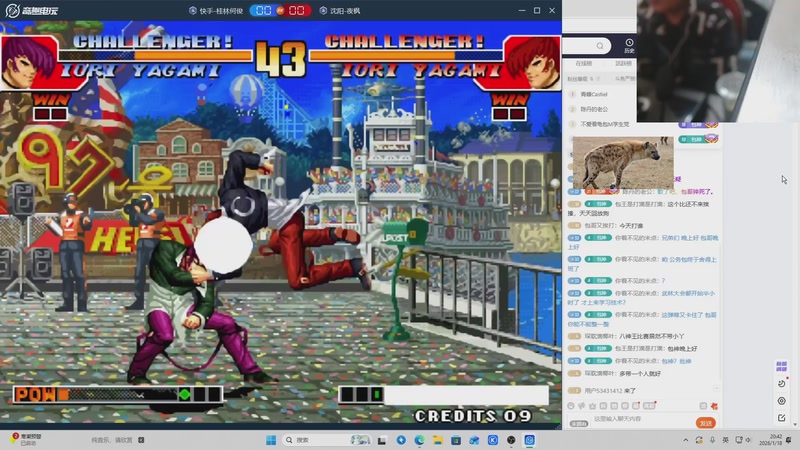Image resolution: width=800 pixels, height=450 pixels.
Task: Click player name 快手-桂林何俊 in title bar
Action: pos(221,11)
